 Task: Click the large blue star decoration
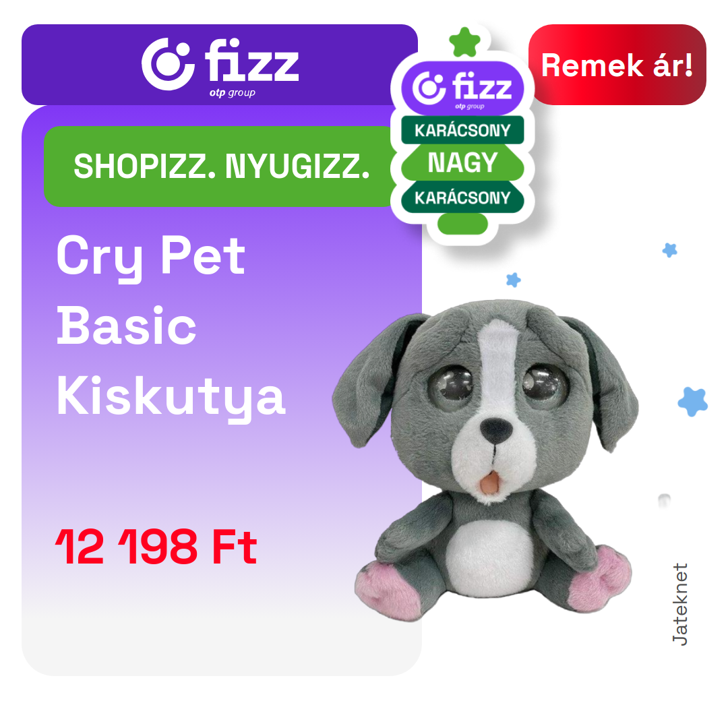[x=693, y=401]
